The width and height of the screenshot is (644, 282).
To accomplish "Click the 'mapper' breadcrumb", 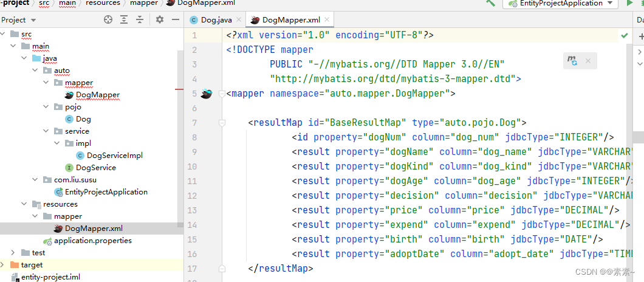I will tap(144, 3).
